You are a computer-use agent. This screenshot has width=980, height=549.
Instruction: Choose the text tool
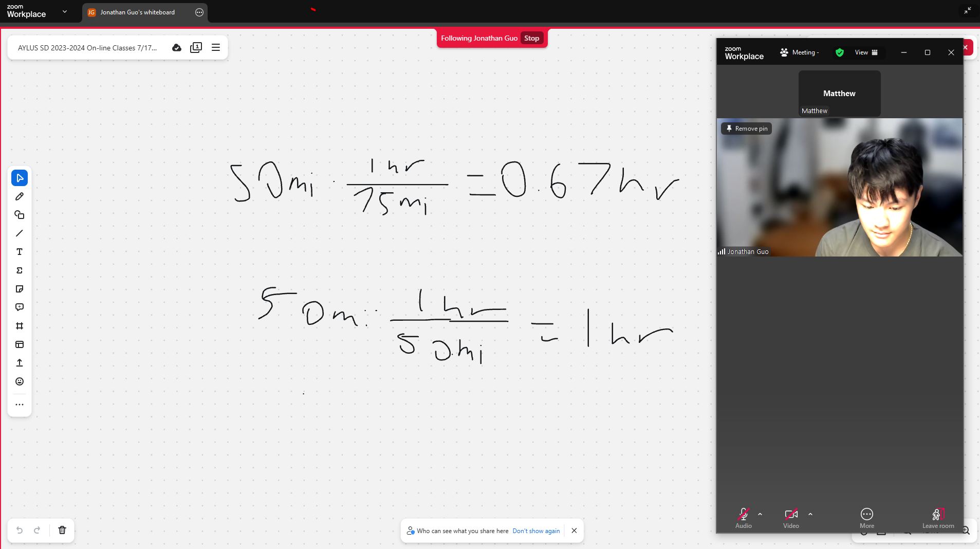pyautogui.click(x=20, y=252)
